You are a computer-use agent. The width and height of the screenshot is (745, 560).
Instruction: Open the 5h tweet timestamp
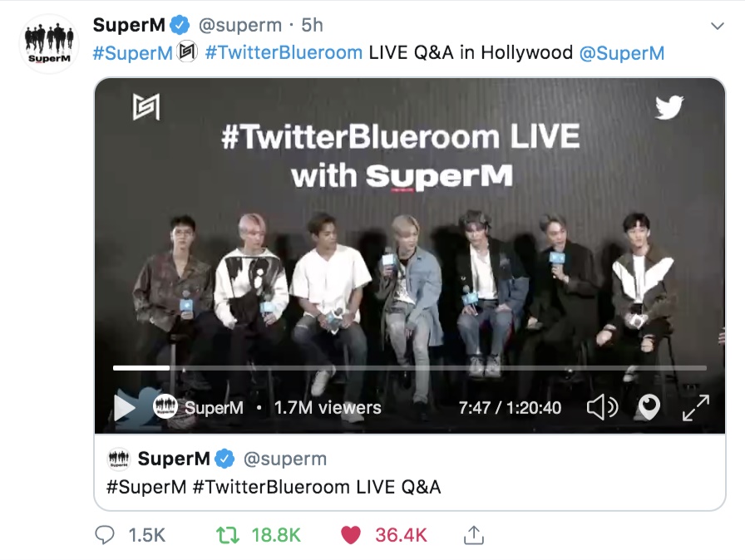(x=312, y=25)
